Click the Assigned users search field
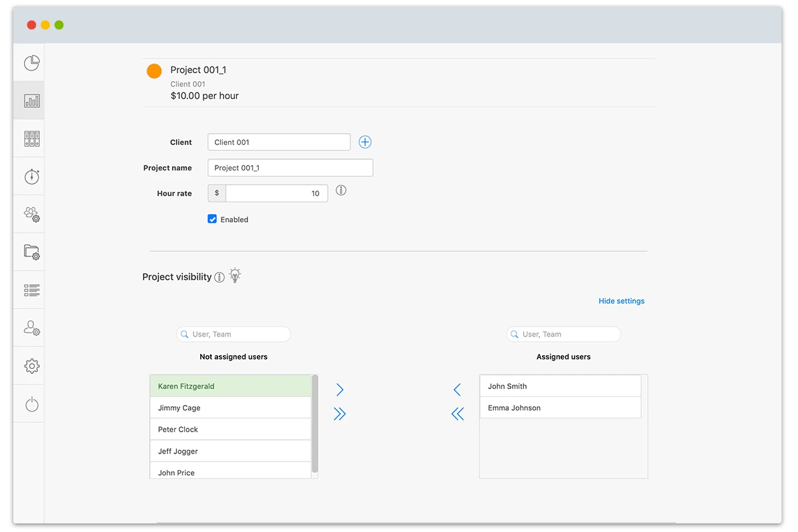This screenshot has width=798, height=532. [563, 334]
